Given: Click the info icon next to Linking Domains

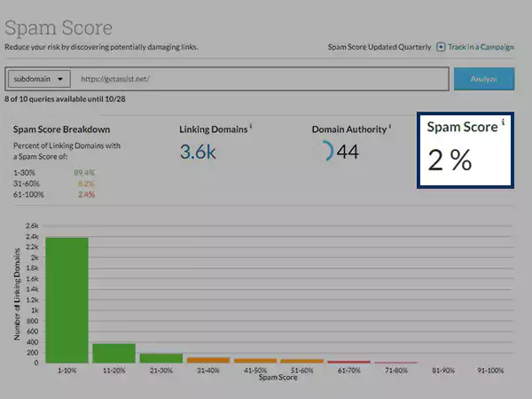Looking at the screenshot, I should [x=251, y=128].
